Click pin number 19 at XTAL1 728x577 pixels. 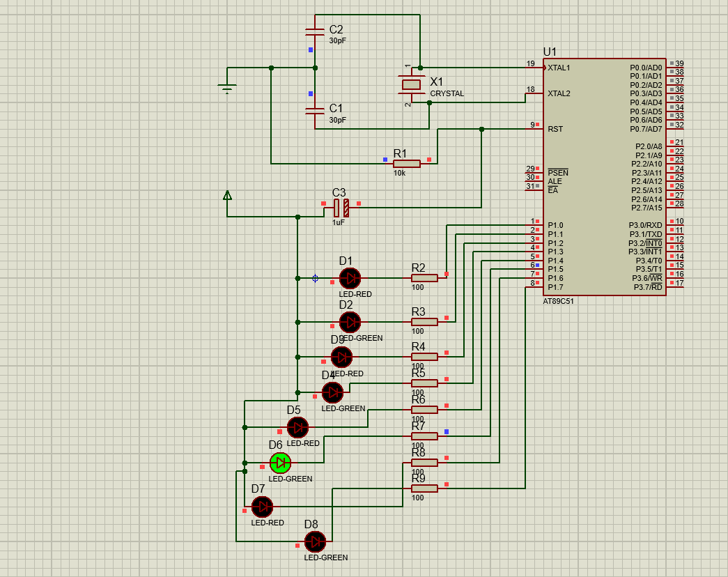pyautogui.click(x=531, y=63)
